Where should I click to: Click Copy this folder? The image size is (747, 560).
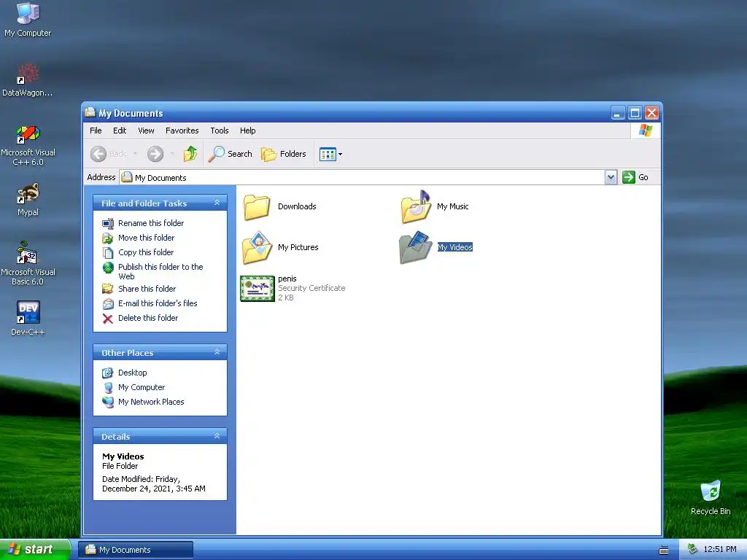[x=146, y=252]
